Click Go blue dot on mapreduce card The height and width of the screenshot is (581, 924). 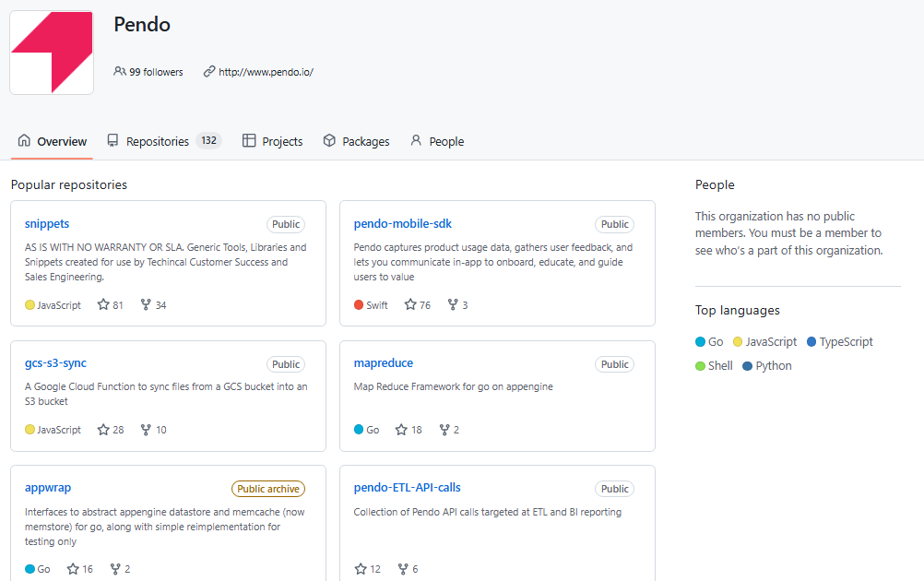click(359, 430)
